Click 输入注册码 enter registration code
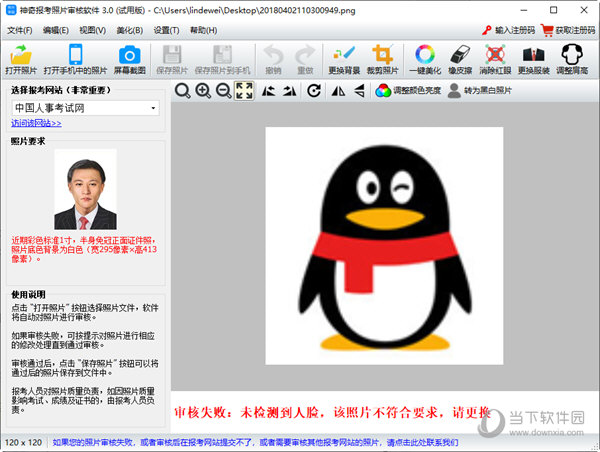The height and width of the screenshot is (452, 600). [509, 30]
